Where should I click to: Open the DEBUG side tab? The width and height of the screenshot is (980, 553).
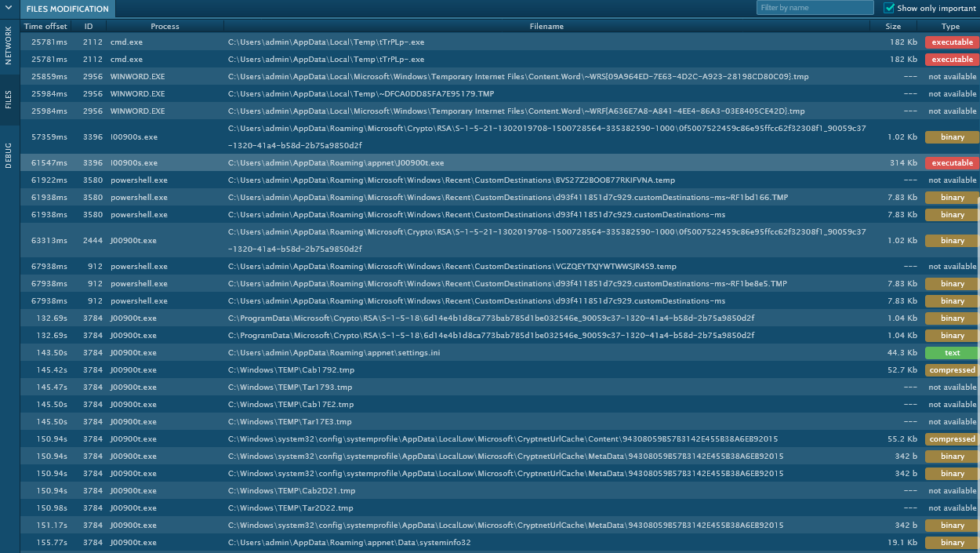tap(9, 154)
